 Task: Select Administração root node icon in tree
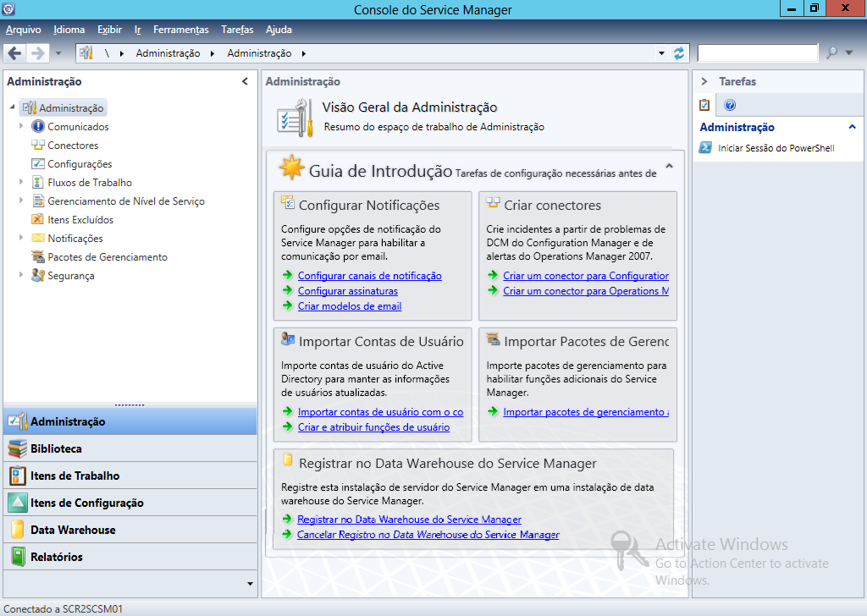point(30,107)
